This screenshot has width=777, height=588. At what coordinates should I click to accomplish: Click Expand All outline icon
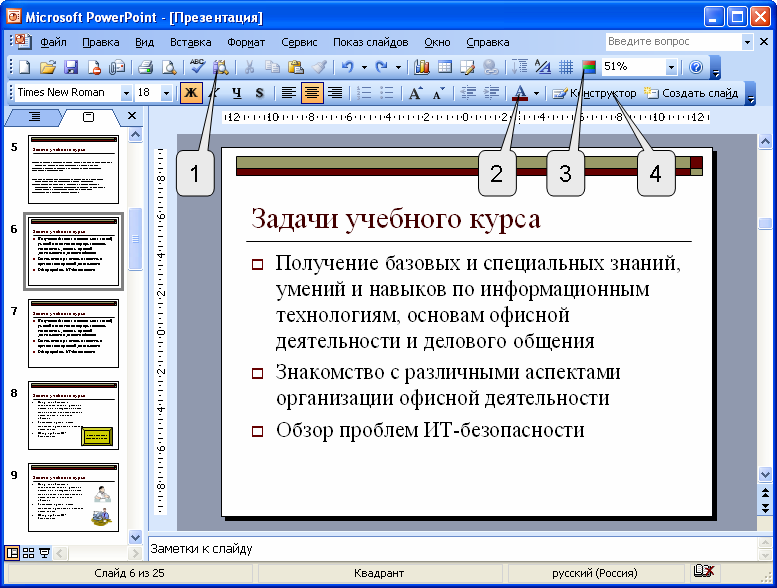coord(520,67)
